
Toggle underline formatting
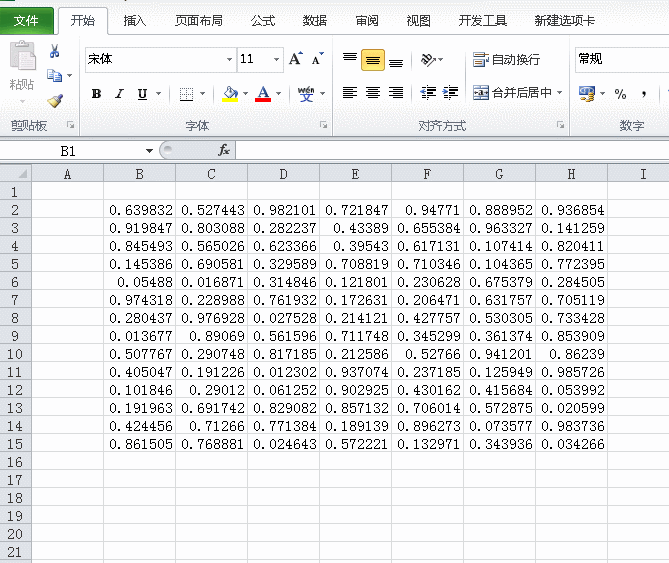142,93
